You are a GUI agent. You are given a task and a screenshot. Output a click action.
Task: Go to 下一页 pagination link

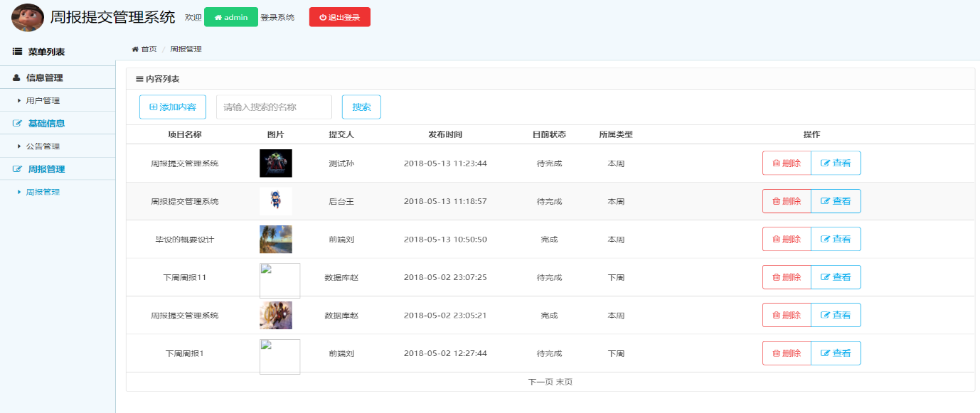coord(540,382)
